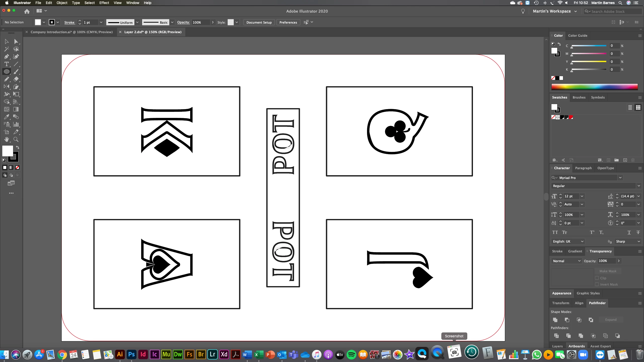
Task: Select the Eyedropper tool
Action: tap(7, 117)
